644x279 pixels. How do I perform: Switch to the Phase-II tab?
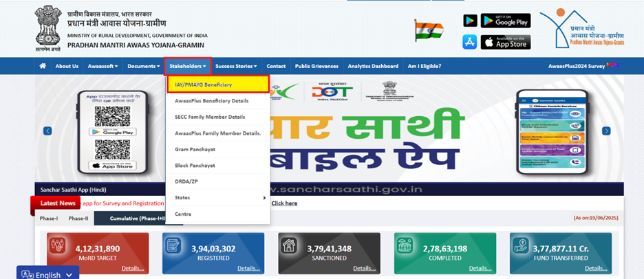[78, 219]
